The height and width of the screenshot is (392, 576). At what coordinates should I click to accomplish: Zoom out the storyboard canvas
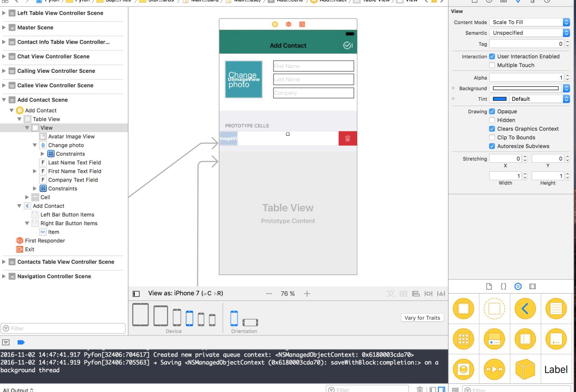(x=269, y=294)
